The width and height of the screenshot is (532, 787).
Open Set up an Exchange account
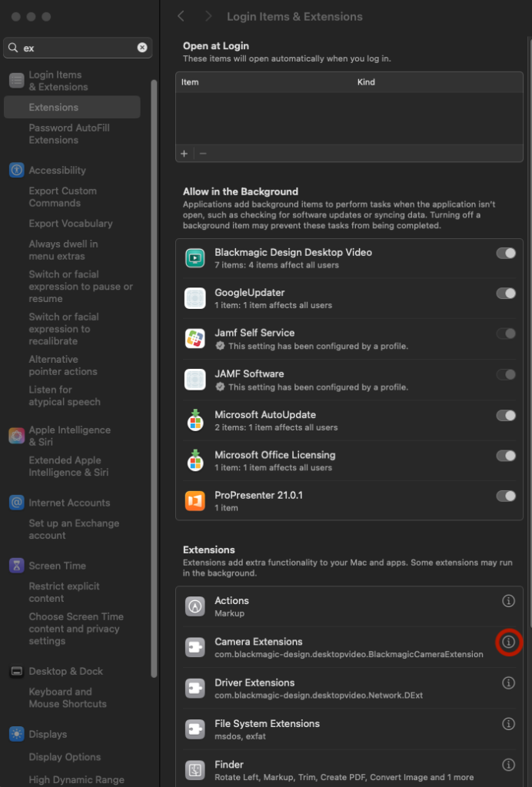74,530
